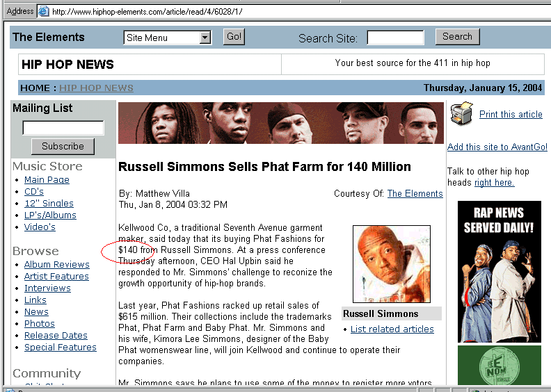
Task: Click the date 'Thursday, January 15, 2004'
Action: click(x=483, y=88)
